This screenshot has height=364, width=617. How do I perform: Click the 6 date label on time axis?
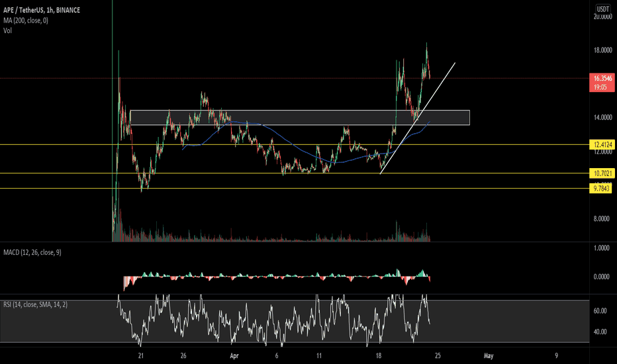(x=277, y=356)
